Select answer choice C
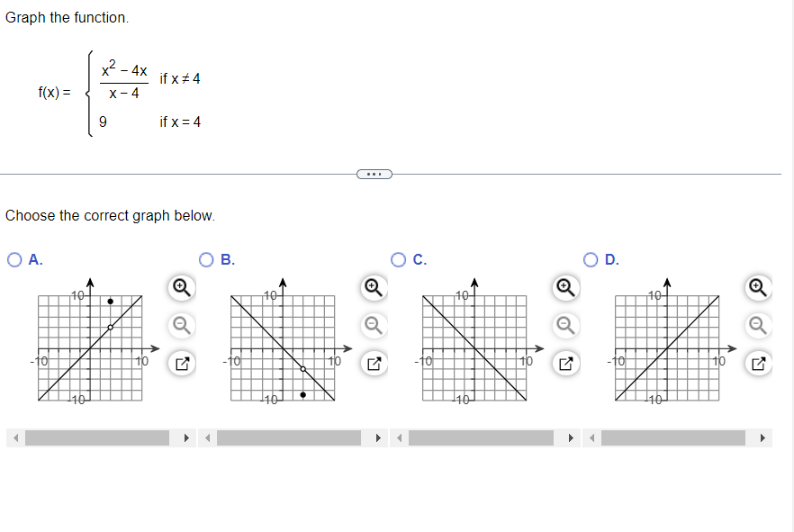The width and height of the screenshot is (794, 532). [x=397, y=260]
